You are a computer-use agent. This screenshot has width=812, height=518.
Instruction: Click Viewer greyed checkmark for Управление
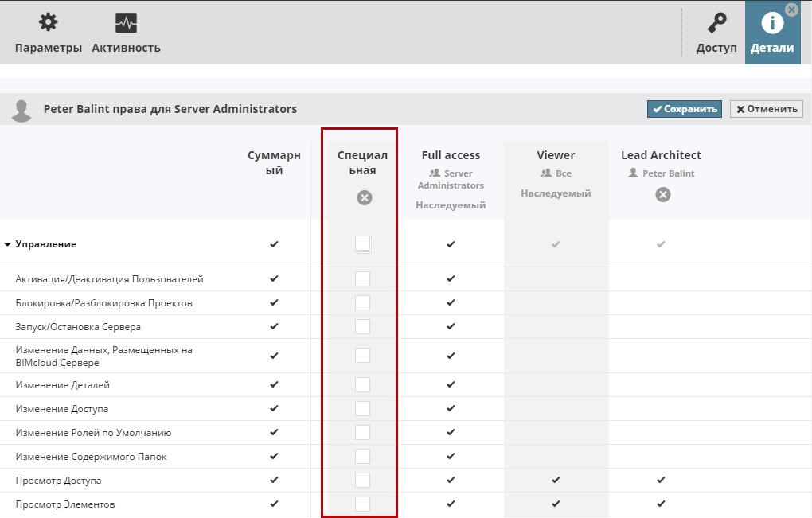(x=556, y=244)
